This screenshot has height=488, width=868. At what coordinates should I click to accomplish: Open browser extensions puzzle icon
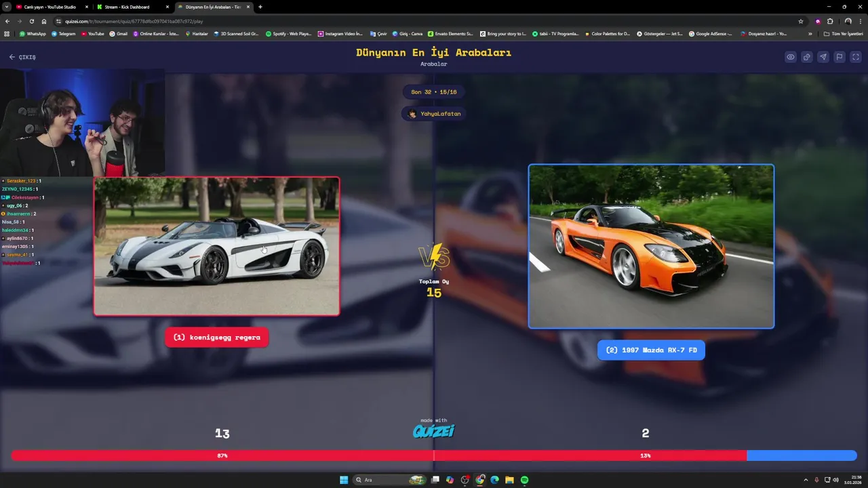point(830,21)
